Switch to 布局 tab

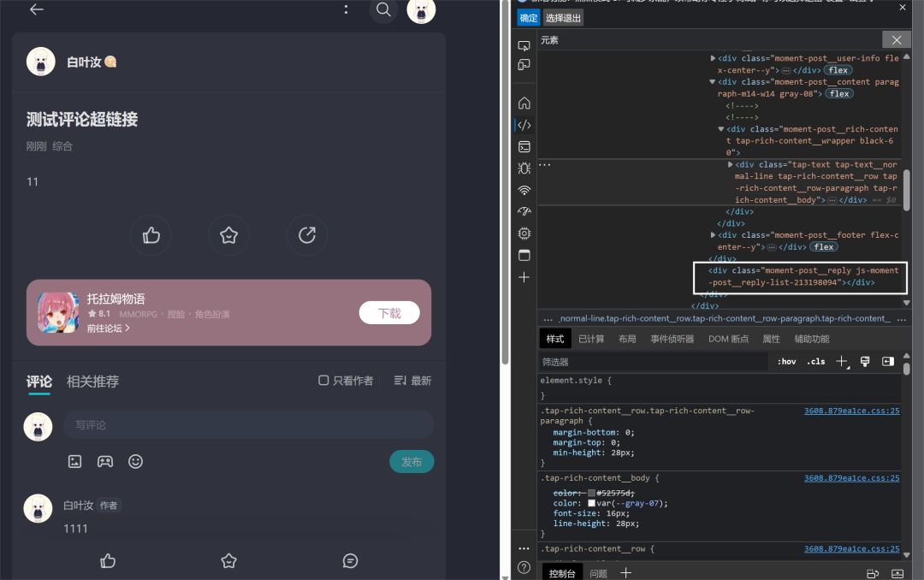[627, 339]
